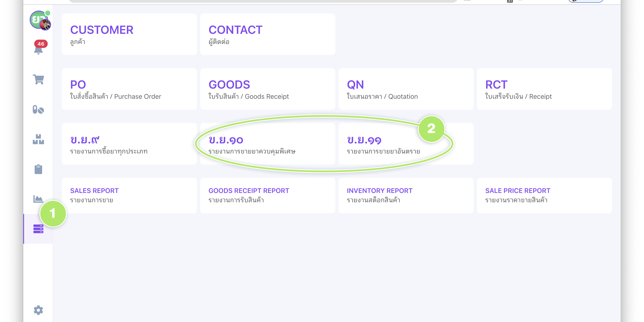This screenshot has width=644, height=322.
Task: Open the pills medicine sidebar icon
Action: point(39,110)
